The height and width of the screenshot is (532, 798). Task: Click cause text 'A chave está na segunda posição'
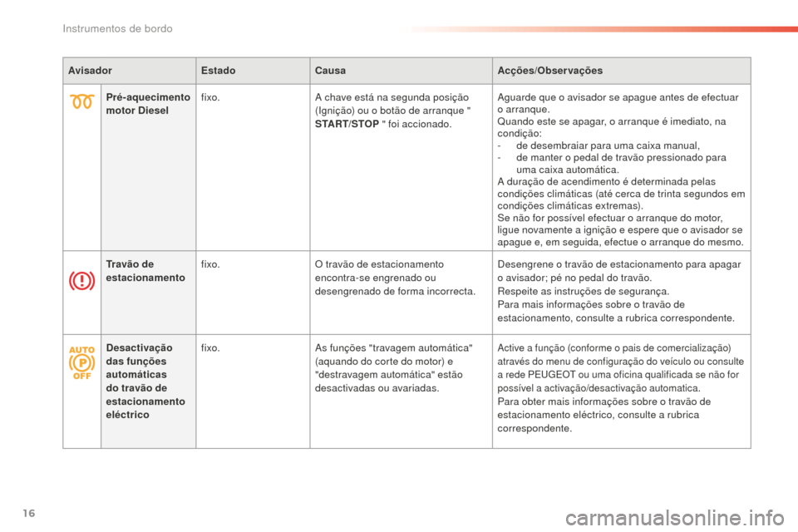(392, 97)
